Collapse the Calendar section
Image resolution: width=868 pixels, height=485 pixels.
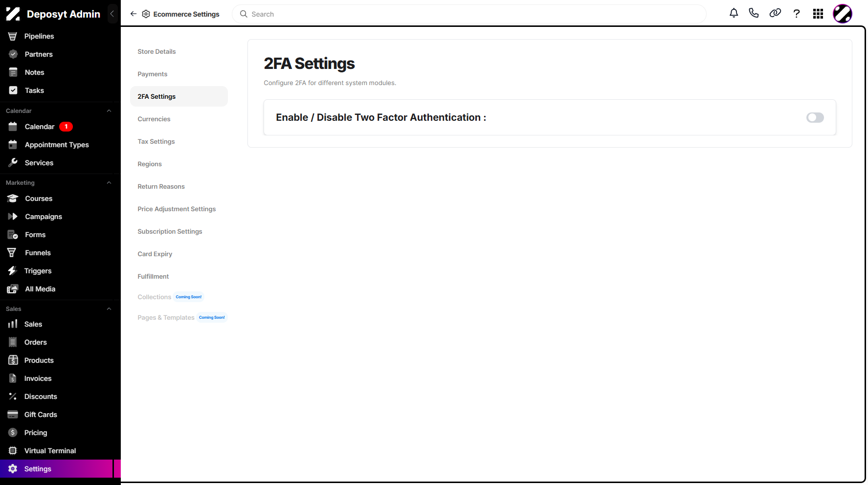tap(109, 111)
